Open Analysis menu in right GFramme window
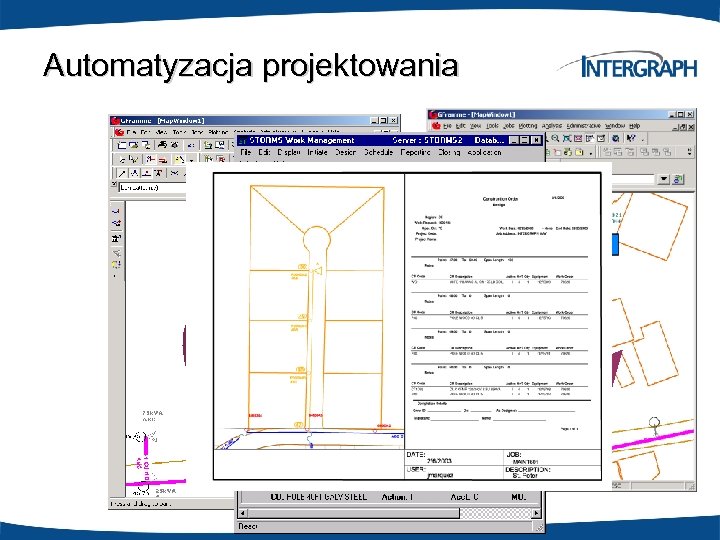 point(551,126)
